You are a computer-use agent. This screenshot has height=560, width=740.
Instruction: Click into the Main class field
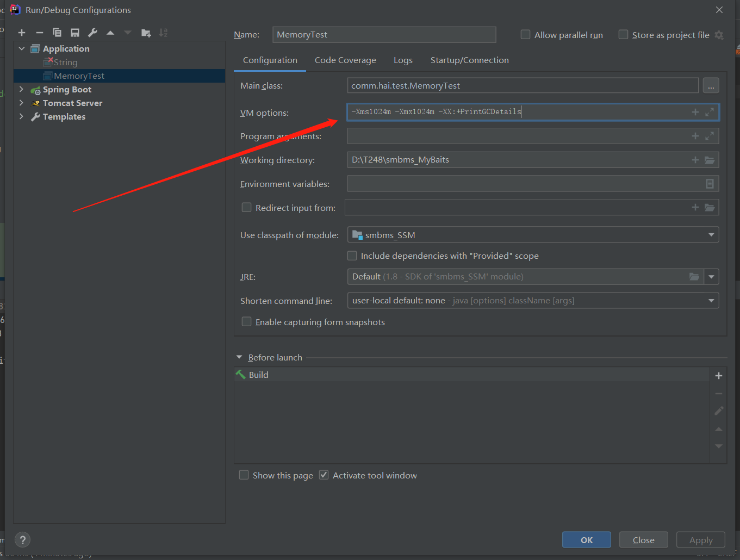pos(523,86)
